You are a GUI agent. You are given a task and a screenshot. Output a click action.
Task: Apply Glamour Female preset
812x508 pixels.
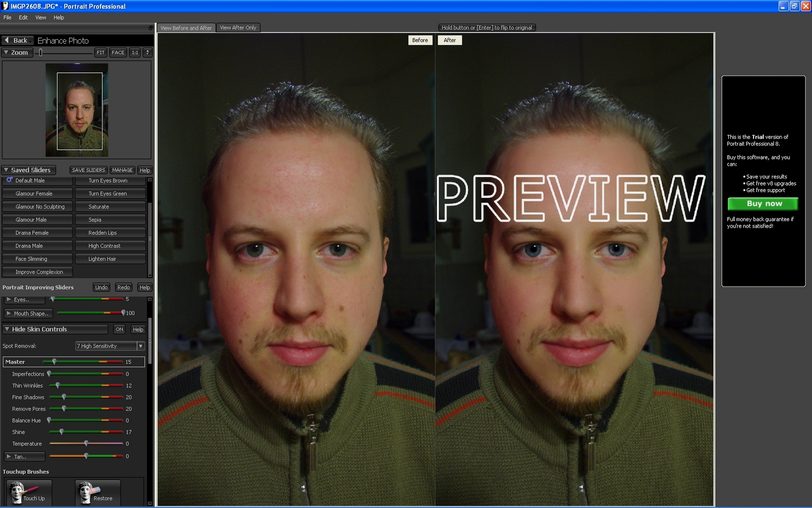tap(37, 194)
